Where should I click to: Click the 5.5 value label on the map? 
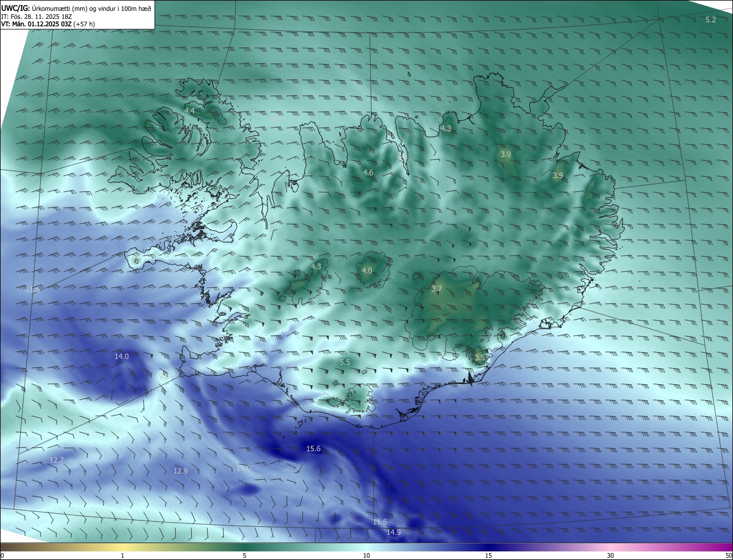pyautogui.click(x=345, y=362)
